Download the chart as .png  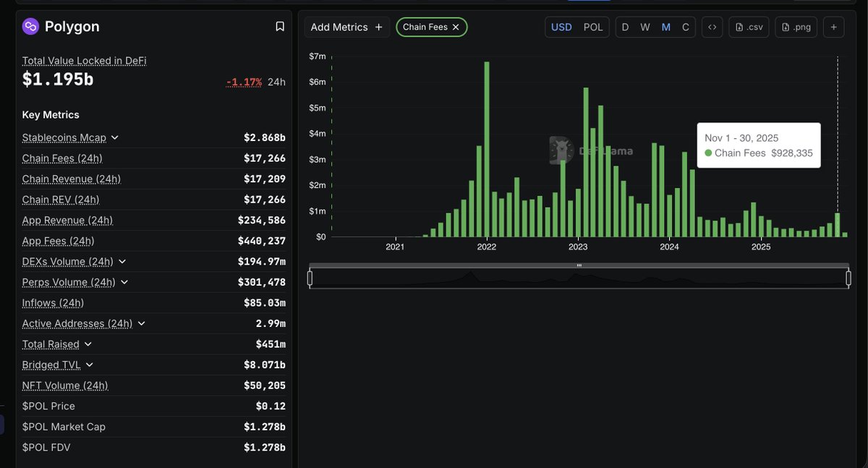796,27
